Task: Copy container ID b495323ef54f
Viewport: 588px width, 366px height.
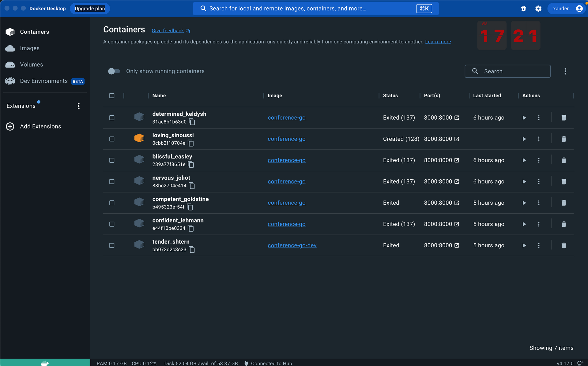Action: point(190,207)
